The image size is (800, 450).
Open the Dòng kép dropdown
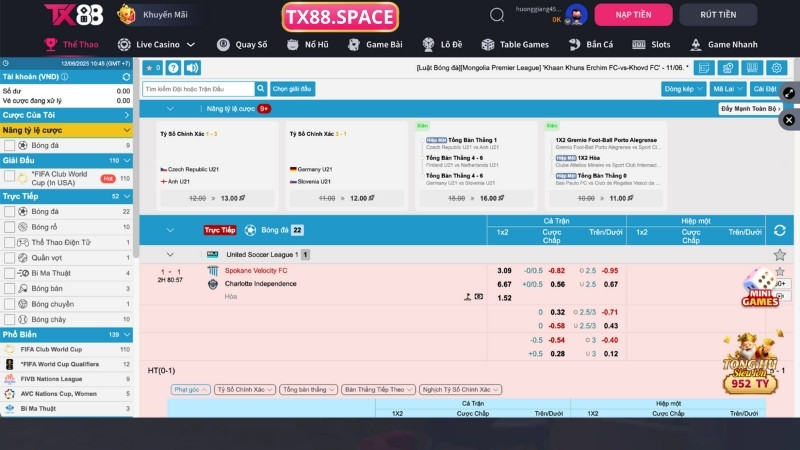pos(684,89)
